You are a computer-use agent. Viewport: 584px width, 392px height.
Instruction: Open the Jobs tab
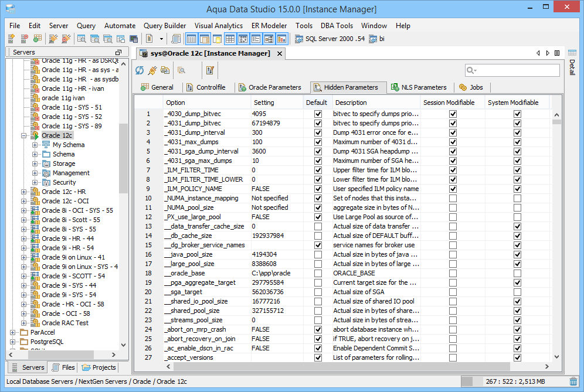coord(471,87)
